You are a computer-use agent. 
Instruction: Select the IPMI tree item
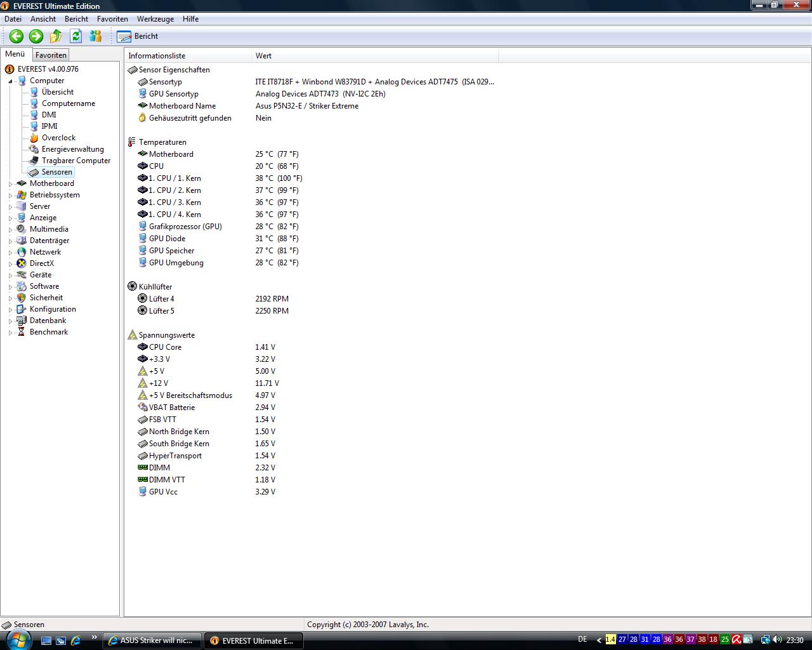[x=49, y=126]
